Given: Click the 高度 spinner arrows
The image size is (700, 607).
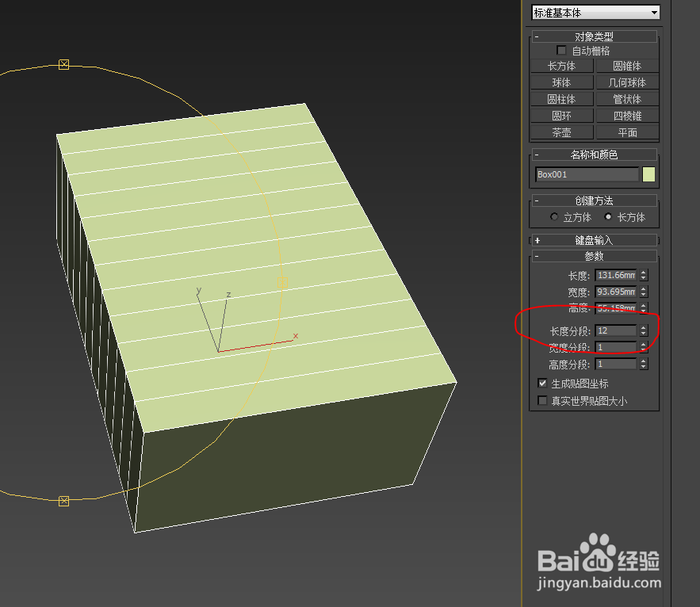Looking at the screenshot, I should (x=643, y=308).
